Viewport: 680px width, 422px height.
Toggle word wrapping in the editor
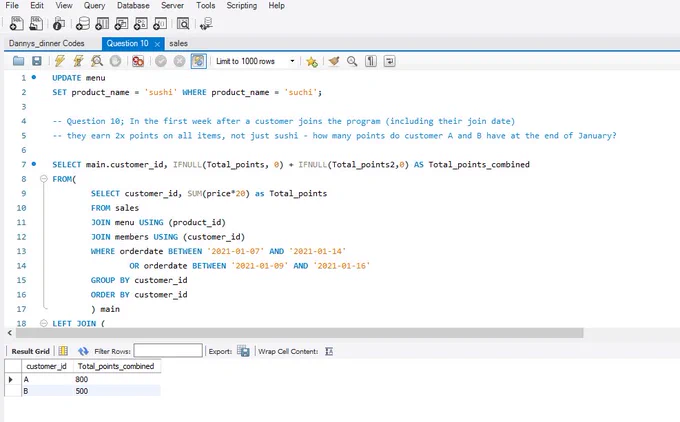pos(389,61)
